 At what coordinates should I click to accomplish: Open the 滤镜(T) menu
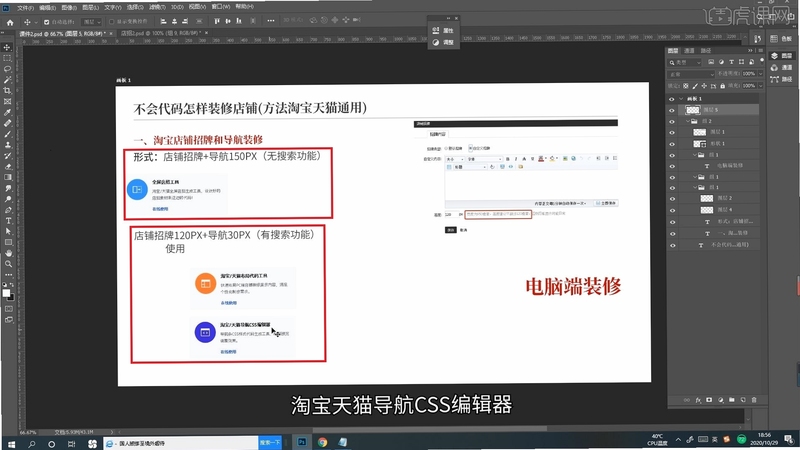[157, 8]
